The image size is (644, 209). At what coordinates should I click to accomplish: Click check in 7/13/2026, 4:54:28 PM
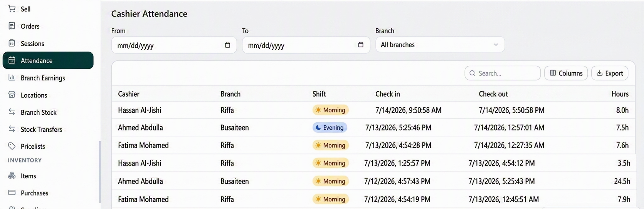399,145
